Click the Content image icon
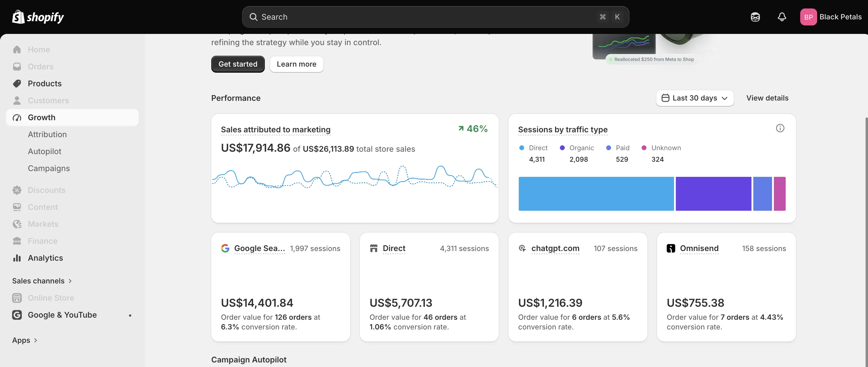The image size is (868, 367). 17,207
